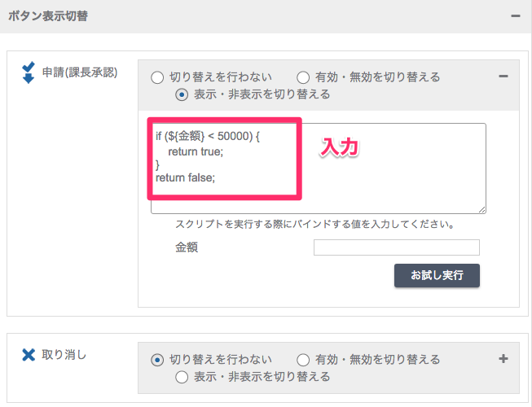Select 表示・非表示を切り替える for 申請(課長承認)
This screenshot has width=532, height=407.
tap(182, 94)
